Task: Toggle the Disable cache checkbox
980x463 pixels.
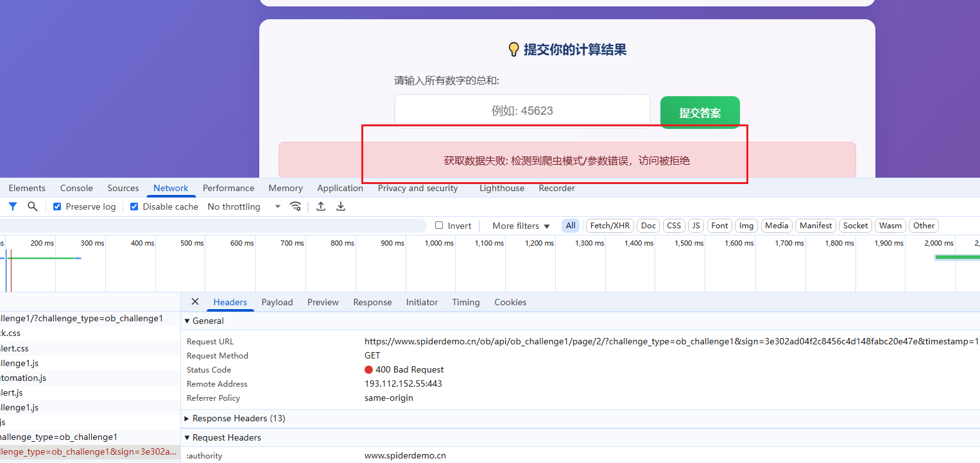Action: (x=134, y=206)
